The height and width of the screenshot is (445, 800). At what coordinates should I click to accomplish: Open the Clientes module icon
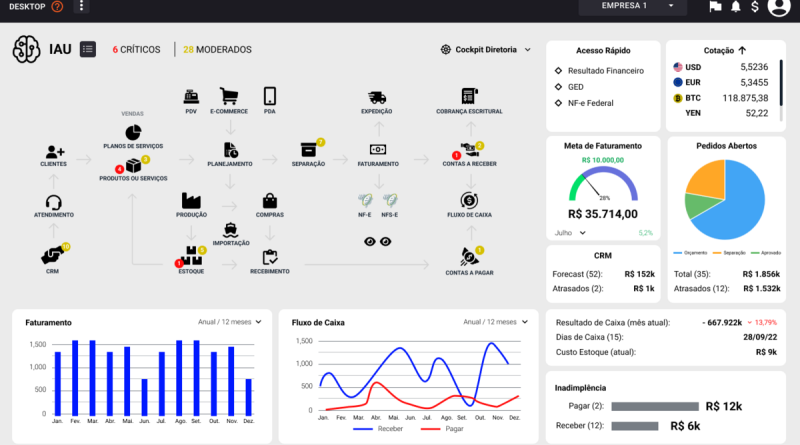pyautogui.click(x=55, y=152)
